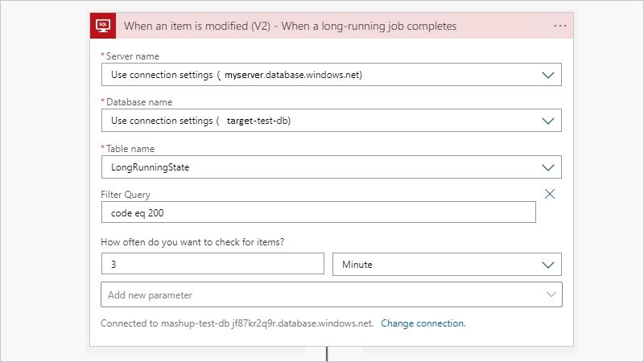The image size is (644, 362).
Task: Open the trigger's ellipsis options menu
Action: (560, 26)
